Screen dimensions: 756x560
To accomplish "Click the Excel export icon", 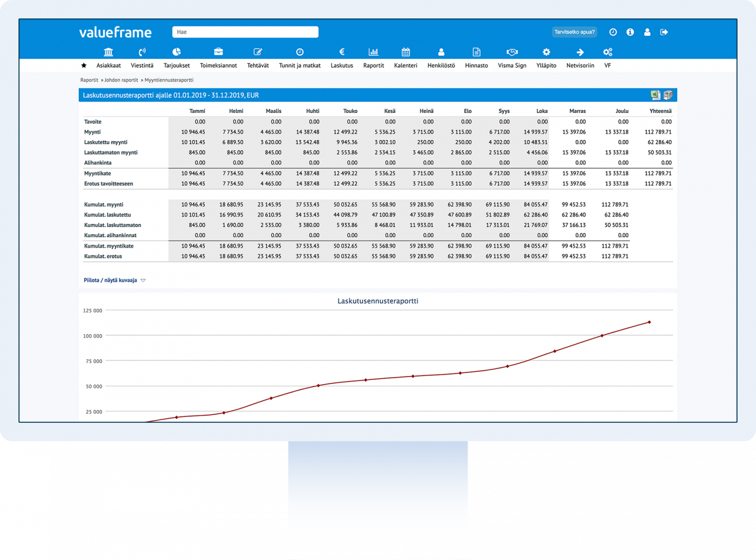I will click(x=656, y=96).
